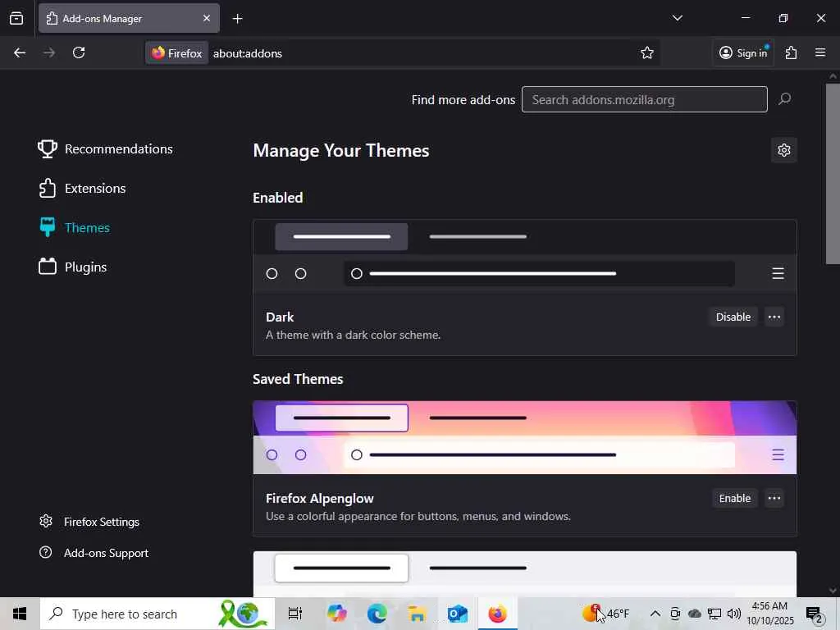Expand the list all tabs chevron
The height and width of the screenshot is (630, 840).
click(677, 18)
